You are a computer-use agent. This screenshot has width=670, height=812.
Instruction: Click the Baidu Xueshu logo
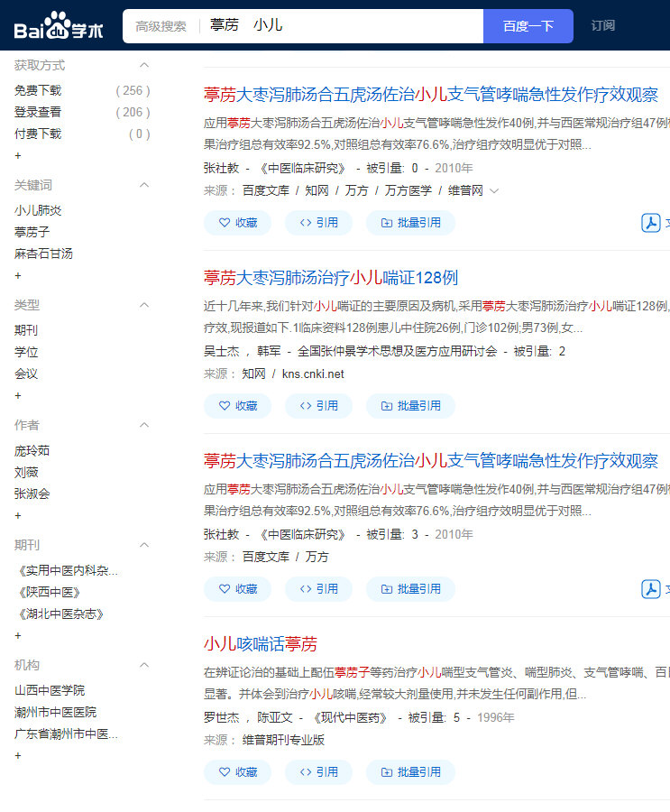[x=59, y=26]
